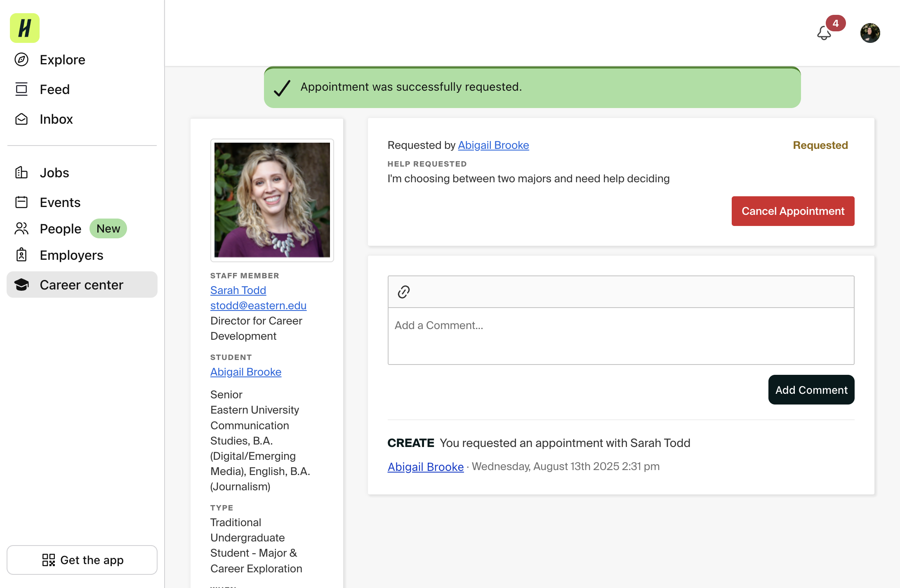Open Employers label in sidebar
Viewport: 900px width, 588px height.
tap(72, 255)
